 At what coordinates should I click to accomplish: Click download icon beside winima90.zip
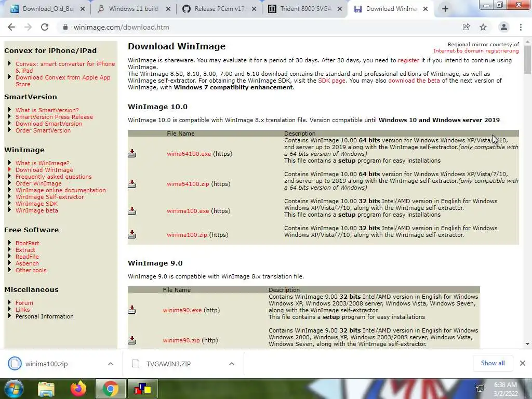[132, 340]
